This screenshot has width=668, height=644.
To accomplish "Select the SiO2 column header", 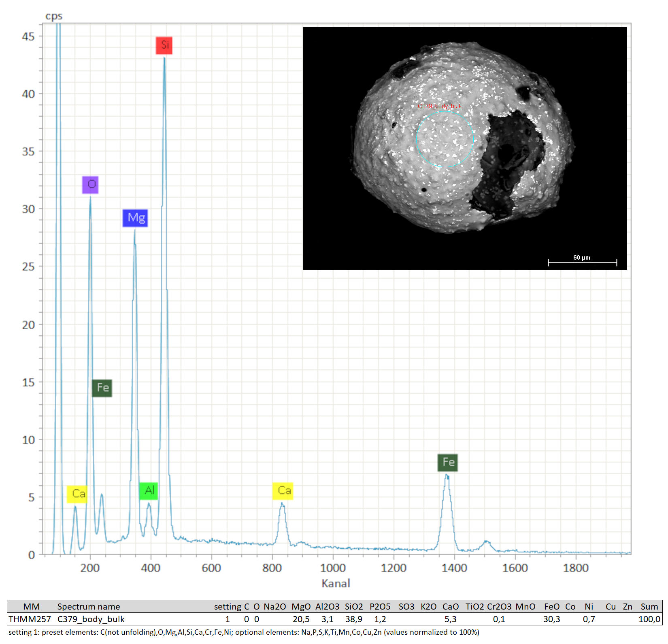I will point(353,606).
